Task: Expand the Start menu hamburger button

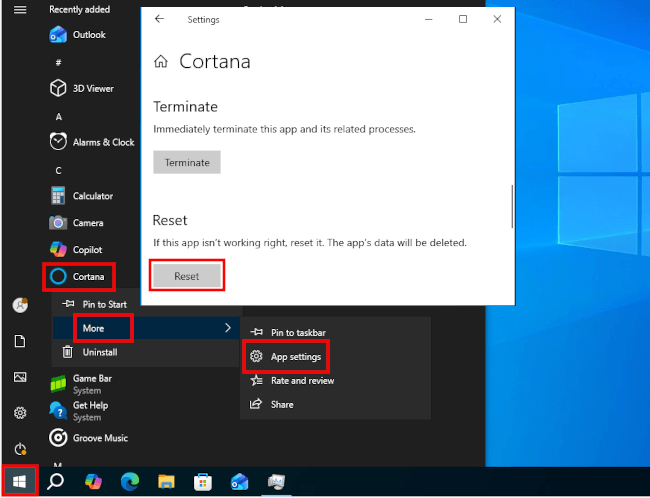Action: (x=20, y=10)
